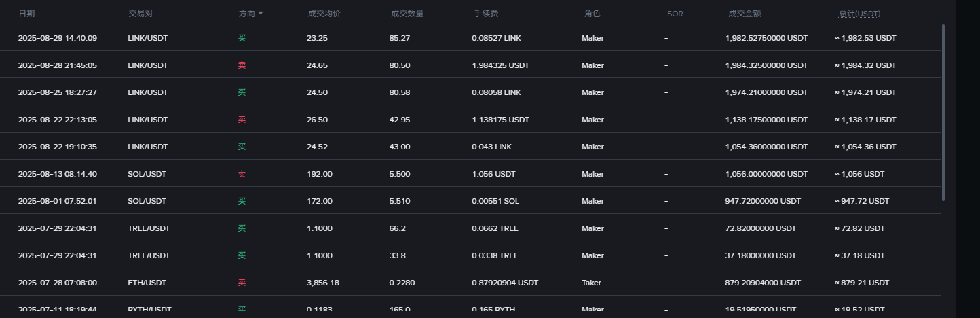Click the 日期 date column header
Viewport: 980px width, 318px height.
click(x=26, y=14)
